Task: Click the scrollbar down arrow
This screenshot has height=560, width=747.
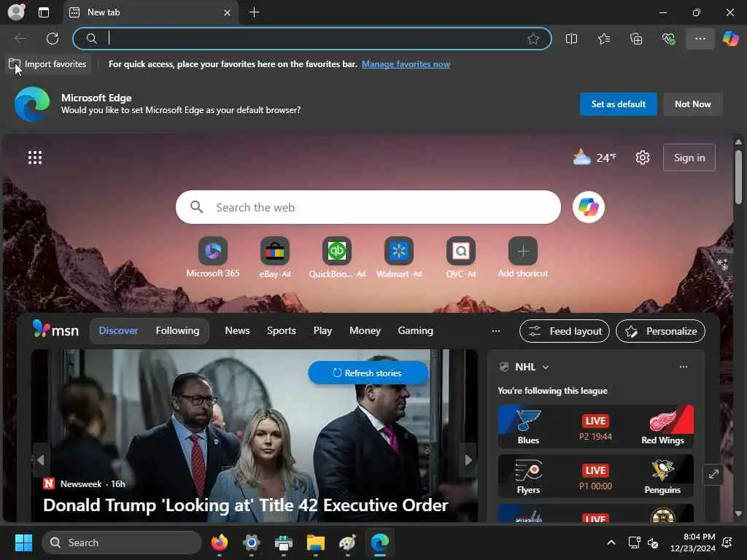Action: point(738,514)
